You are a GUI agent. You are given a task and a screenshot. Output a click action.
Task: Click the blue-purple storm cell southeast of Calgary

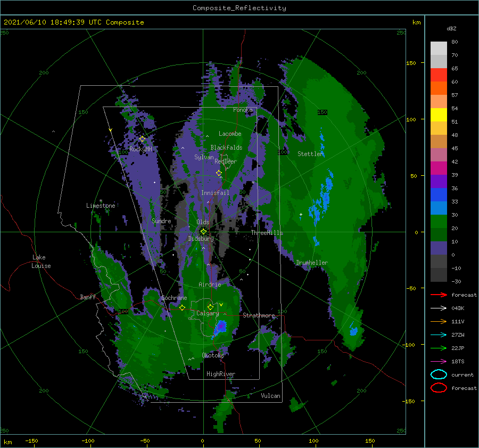click(221, 327)
